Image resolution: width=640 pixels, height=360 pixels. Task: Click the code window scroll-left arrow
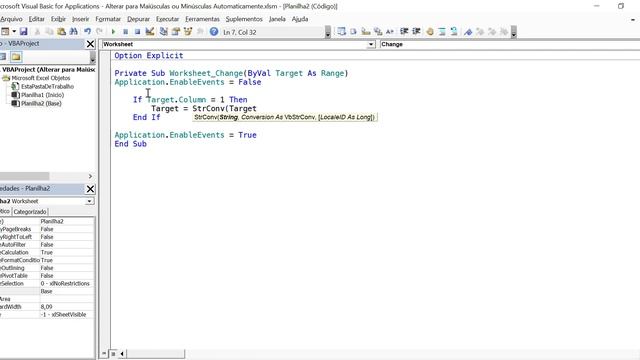[x=122, y=353]
